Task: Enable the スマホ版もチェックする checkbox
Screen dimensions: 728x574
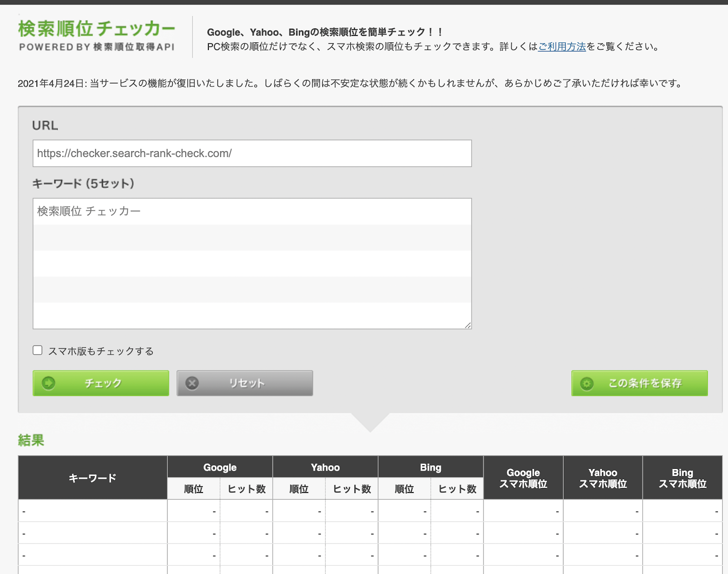Action: [x=38, y=350]
